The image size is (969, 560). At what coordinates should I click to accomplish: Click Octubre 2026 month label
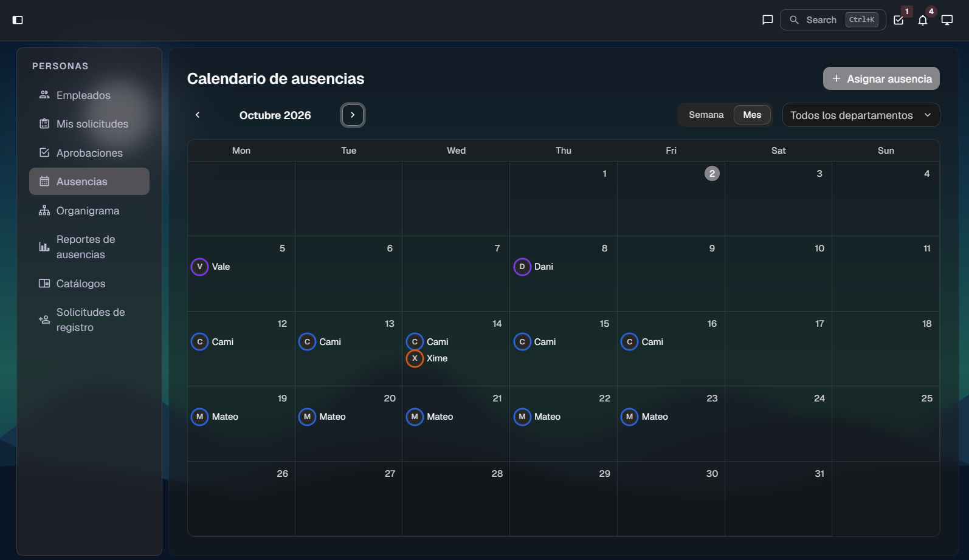pyautogui.click(x=275, y=115)
